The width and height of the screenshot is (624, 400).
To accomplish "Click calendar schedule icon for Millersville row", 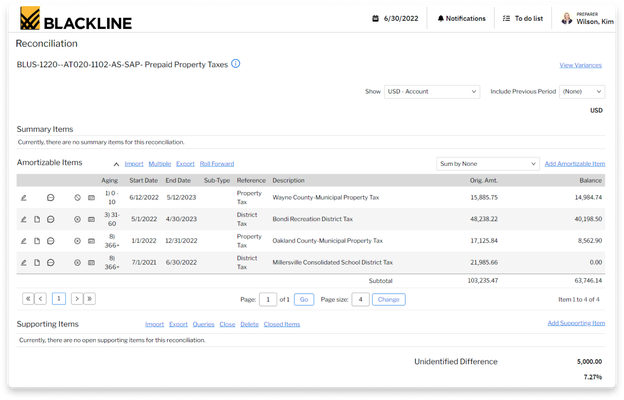I will point(90,262).
